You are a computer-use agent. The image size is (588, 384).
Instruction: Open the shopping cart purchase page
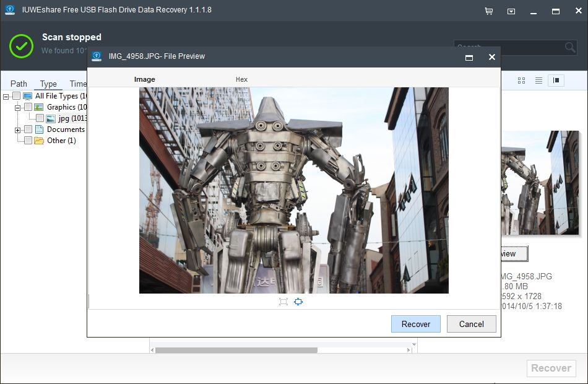pos(488,11)
